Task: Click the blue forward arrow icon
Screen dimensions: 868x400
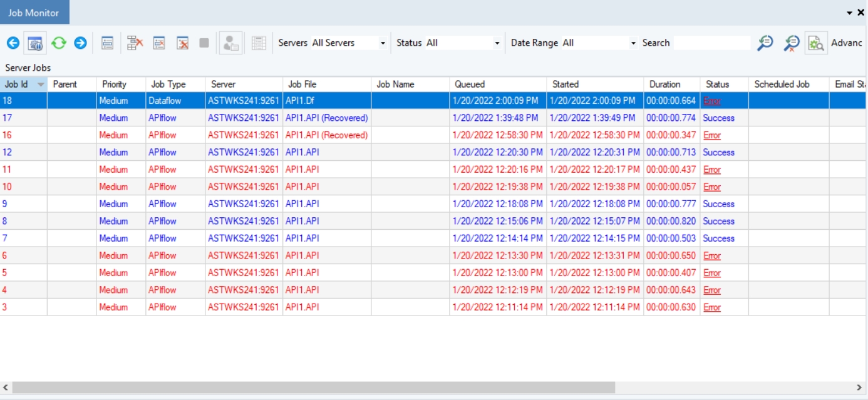Action: coord(80,43)
